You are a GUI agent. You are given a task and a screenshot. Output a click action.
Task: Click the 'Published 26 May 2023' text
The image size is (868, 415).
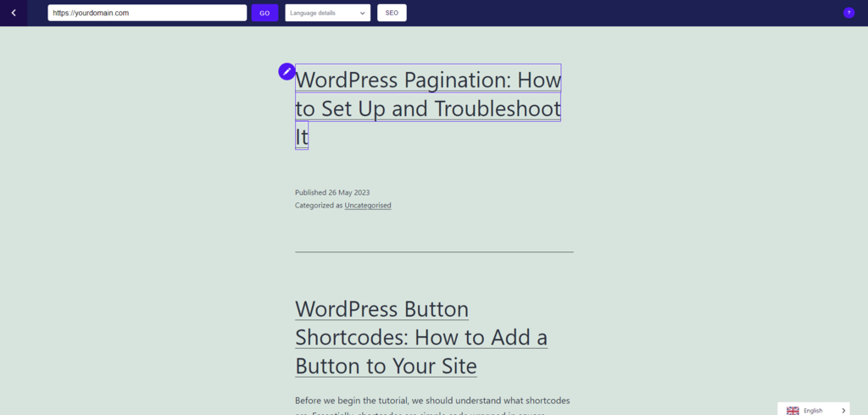332,192
